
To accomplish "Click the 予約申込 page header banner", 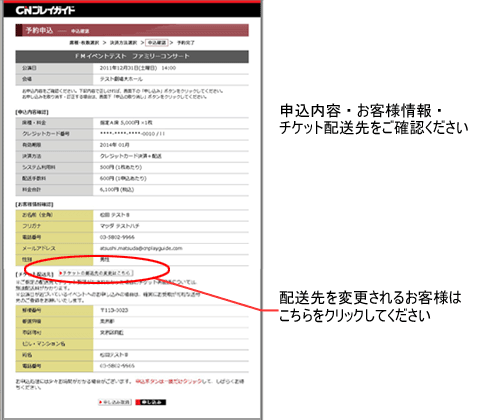I will click(x=132, y=30).
